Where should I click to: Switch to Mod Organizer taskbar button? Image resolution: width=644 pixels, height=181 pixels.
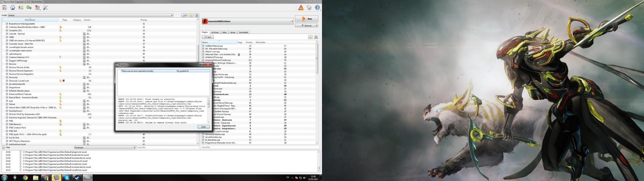pyautogui.click(x=88, y=177)
